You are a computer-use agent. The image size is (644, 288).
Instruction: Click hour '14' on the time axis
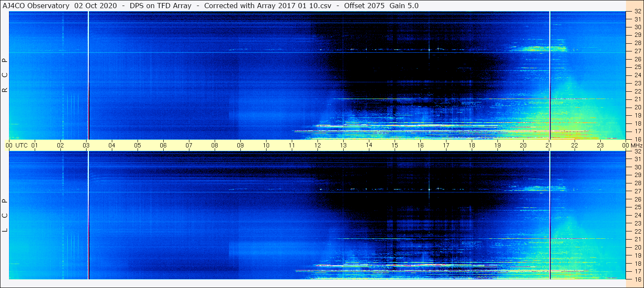369,145
